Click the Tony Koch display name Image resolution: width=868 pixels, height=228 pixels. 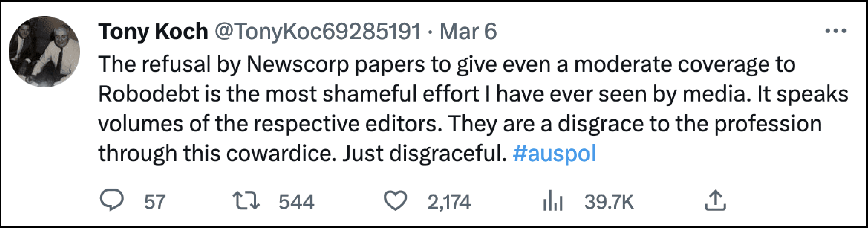[153, 31]
